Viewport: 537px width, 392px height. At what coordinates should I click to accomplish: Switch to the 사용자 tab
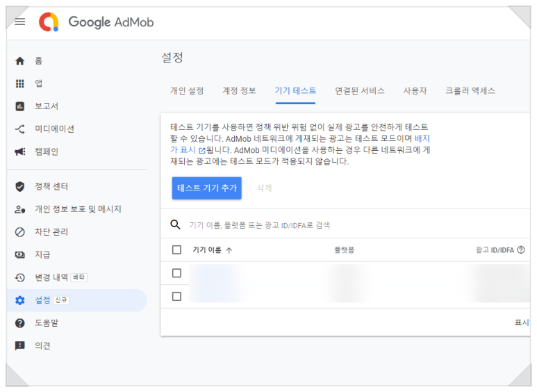tap(415, 91)
